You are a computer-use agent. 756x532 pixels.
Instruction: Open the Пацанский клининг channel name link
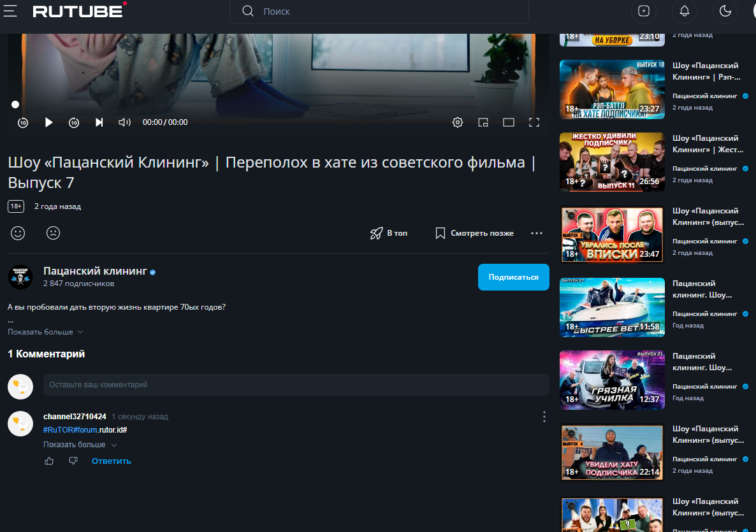pos(95,271)
